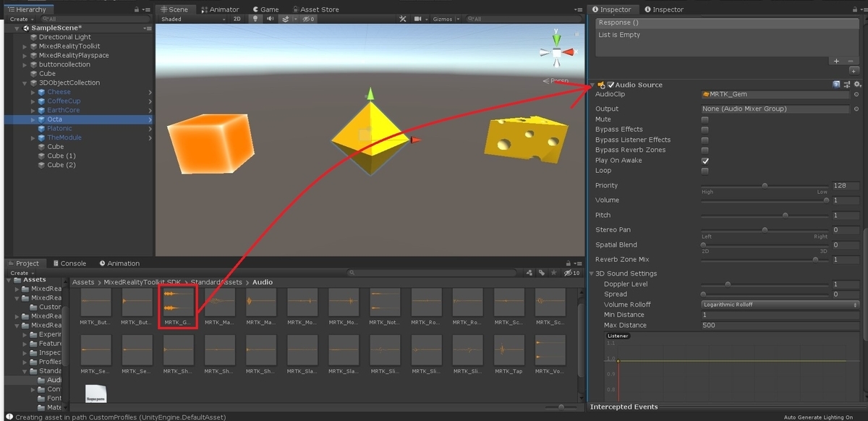
Task: Open CoffeeCup prefab chevron arrow
Action: [x=150, y=101]
